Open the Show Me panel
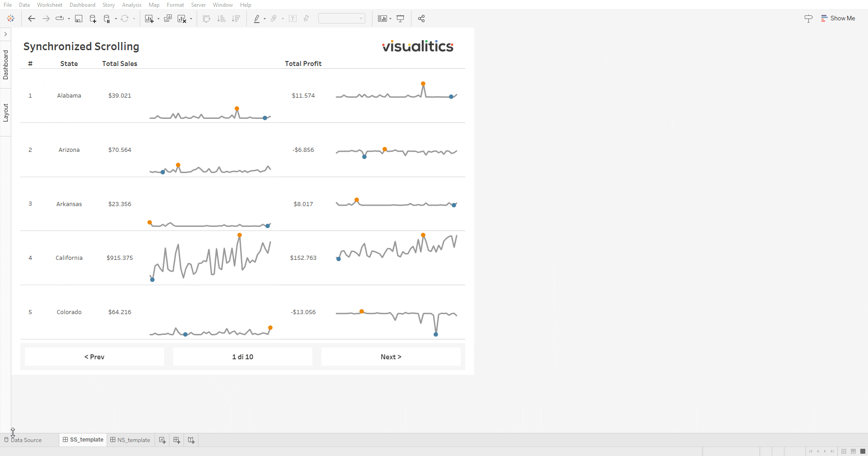868x456 pixels. click(x=838, y=19)
